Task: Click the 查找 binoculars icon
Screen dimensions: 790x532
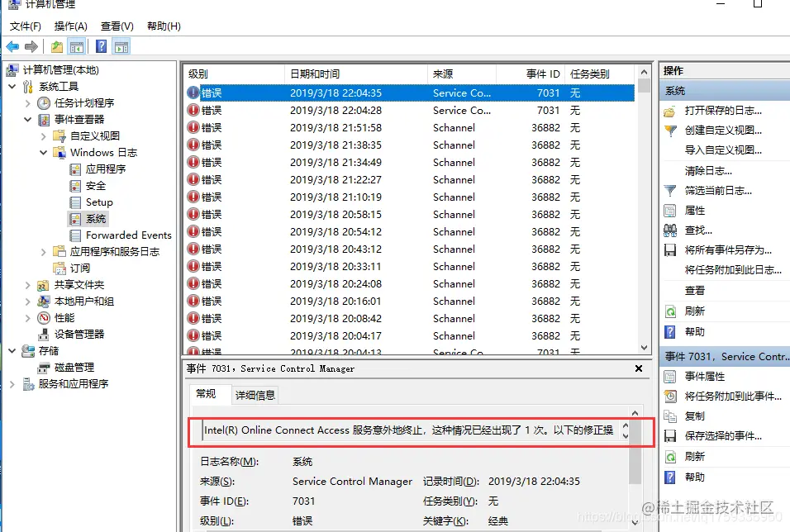Action: pyautogui.click(x=670, y=230)
